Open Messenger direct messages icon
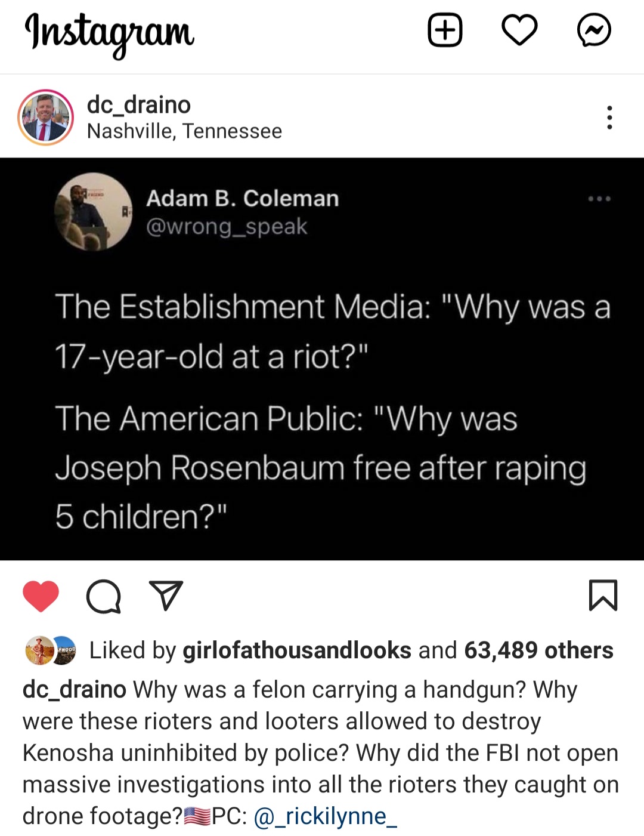The image size is (644, 836). click(594, 30)
